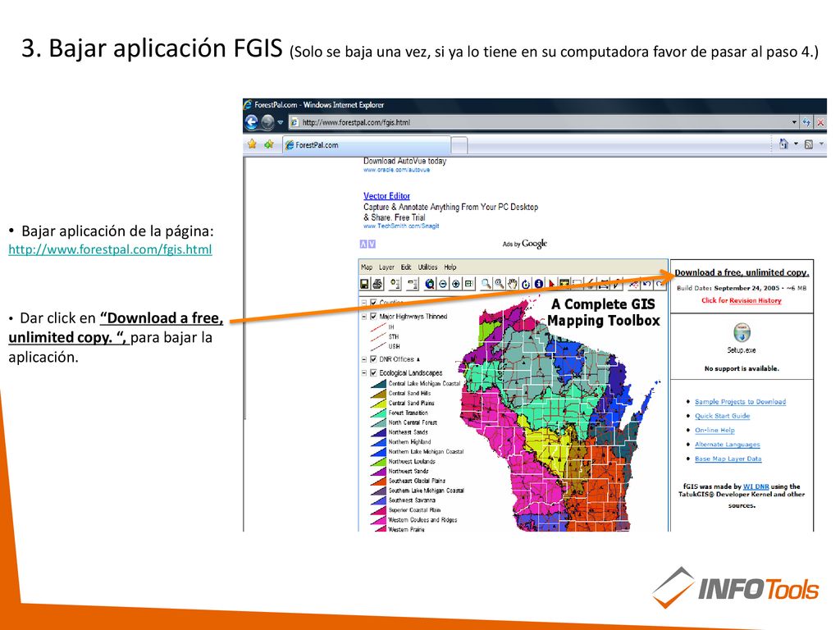The height and width of the screenshot is (630, 840).
Task: Click the fGIS save project diskette icon
Action: [364, 283]
